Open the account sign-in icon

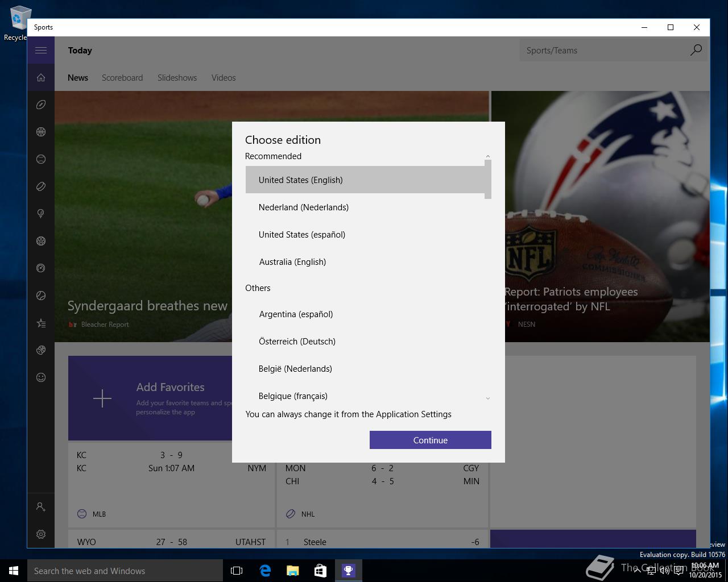click(x=41, y=506)
